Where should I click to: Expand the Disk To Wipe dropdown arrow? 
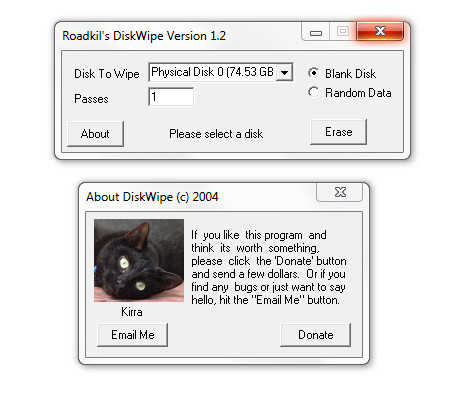284,72
